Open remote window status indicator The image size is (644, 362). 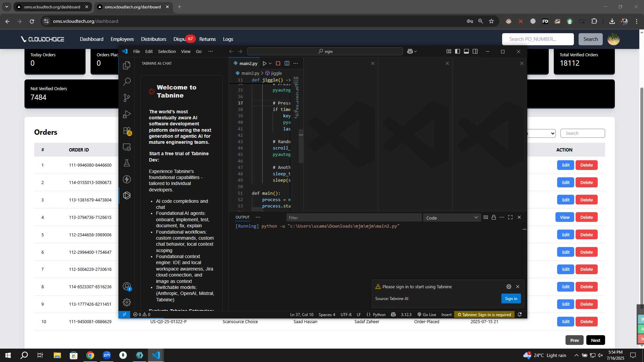point(124,314)
